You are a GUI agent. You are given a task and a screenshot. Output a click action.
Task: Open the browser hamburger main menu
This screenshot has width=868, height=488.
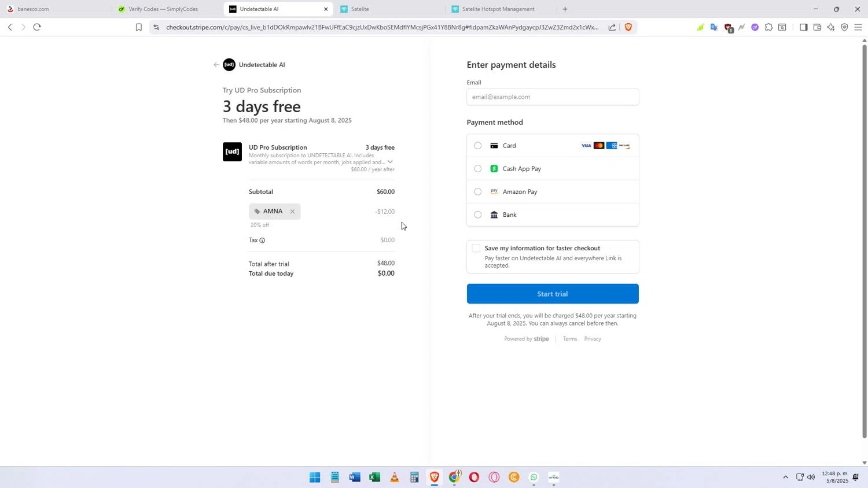point(858,27)
